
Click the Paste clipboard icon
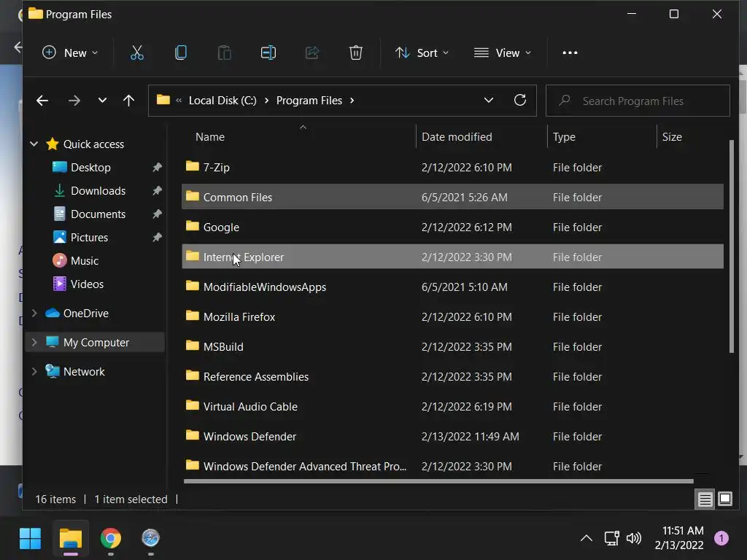pos(225,52)
